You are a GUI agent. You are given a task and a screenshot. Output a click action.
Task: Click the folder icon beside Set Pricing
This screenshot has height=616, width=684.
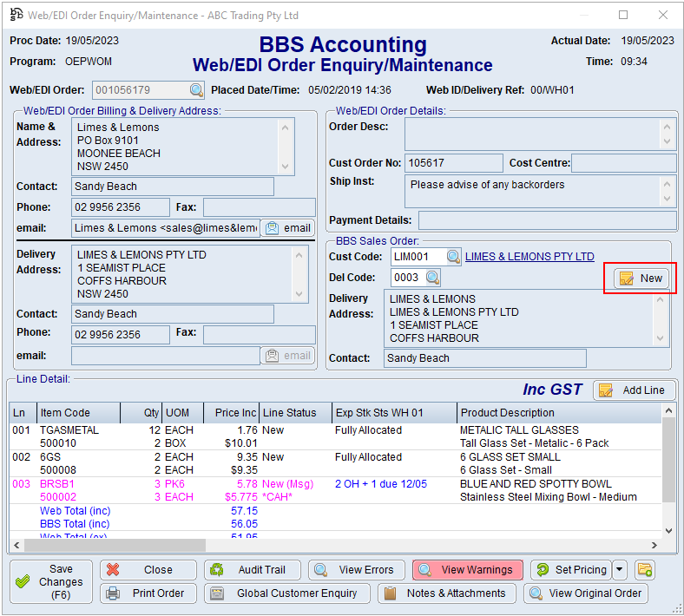[x=644, y=570]
